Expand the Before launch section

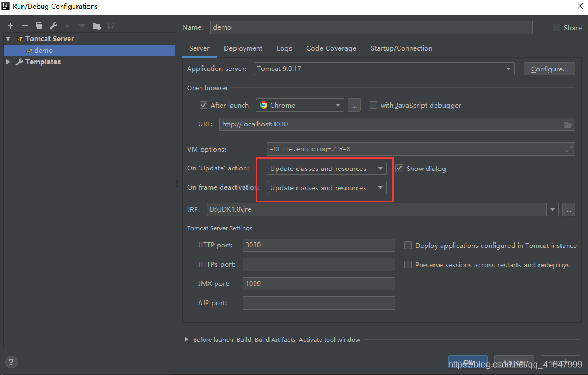pyautogui.click(x=186, y=340)
